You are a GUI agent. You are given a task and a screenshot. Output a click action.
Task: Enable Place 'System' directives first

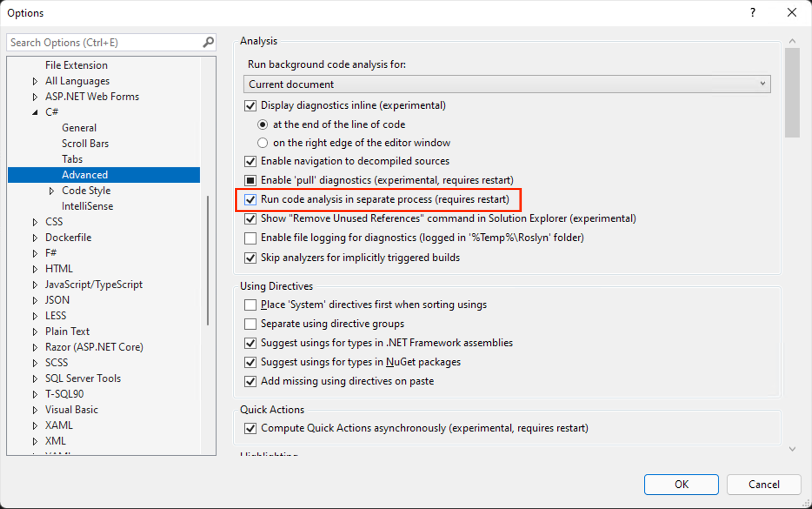pyautogui.click(x=250, y=305)
